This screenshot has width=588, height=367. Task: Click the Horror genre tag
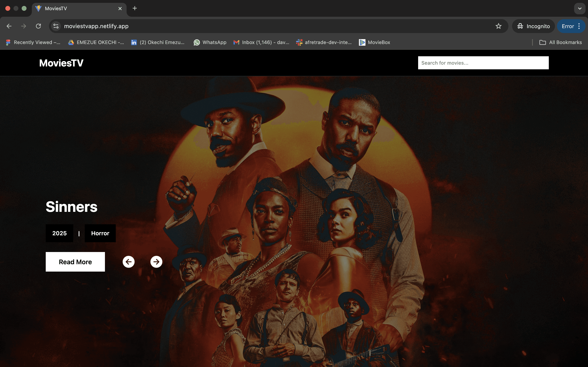point(100,233)
